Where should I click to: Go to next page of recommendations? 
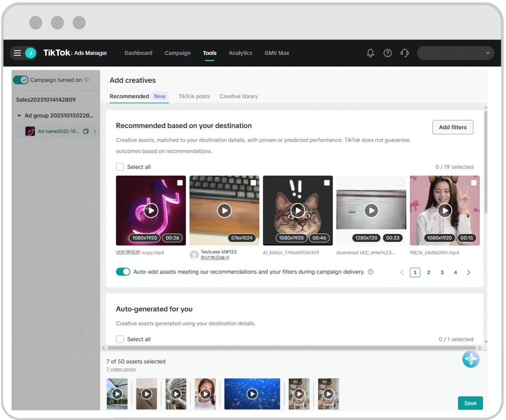469,273
